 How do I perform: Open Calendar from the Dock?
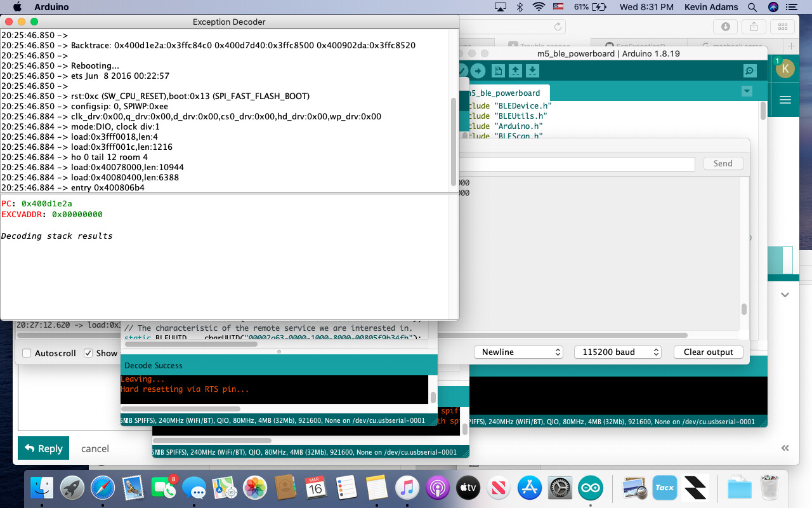point(315,488)
